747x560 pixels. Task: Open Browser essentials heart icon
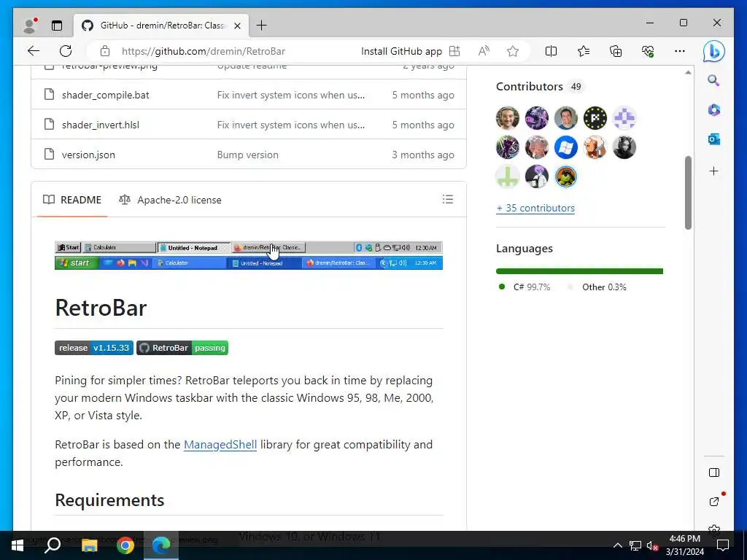(648, 51)
